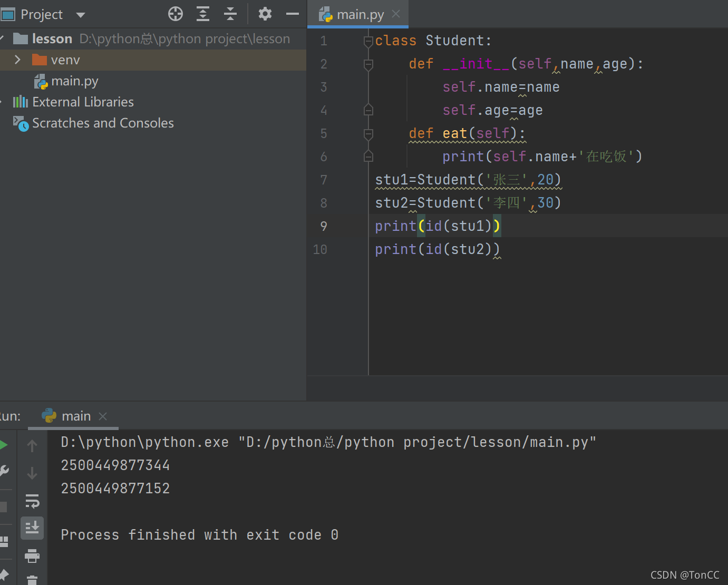728x585 pixels.
Task: Click line number 10 in the gutter
Action: [x=320, y=249]
